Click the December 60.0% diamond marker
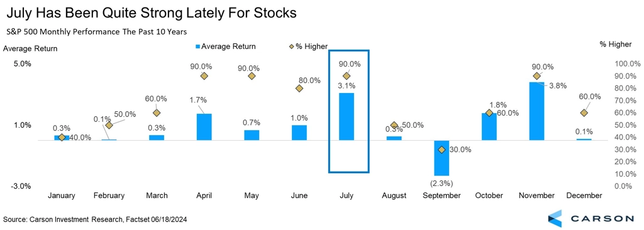Viewport: 644px width, 230px height. pyautogui.click(x=584, y=113)
